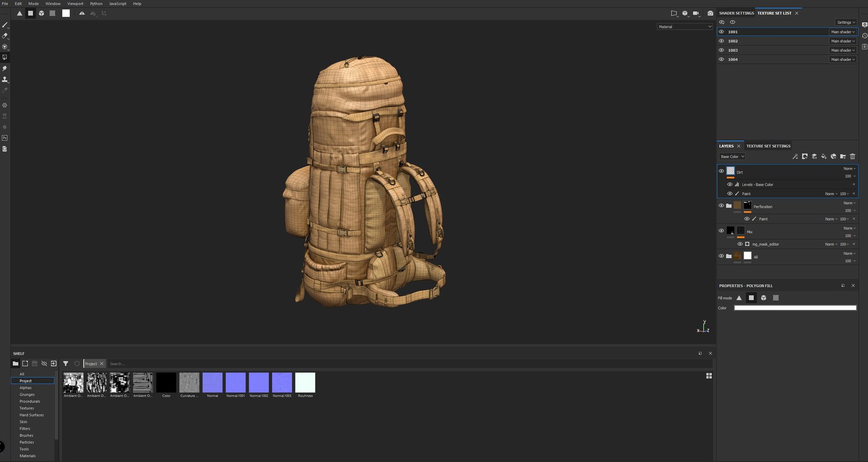The width and height of the screenshot is (868, 462).
Task: Open the Base Color channel dropdown
Action: tap(732, 156)
